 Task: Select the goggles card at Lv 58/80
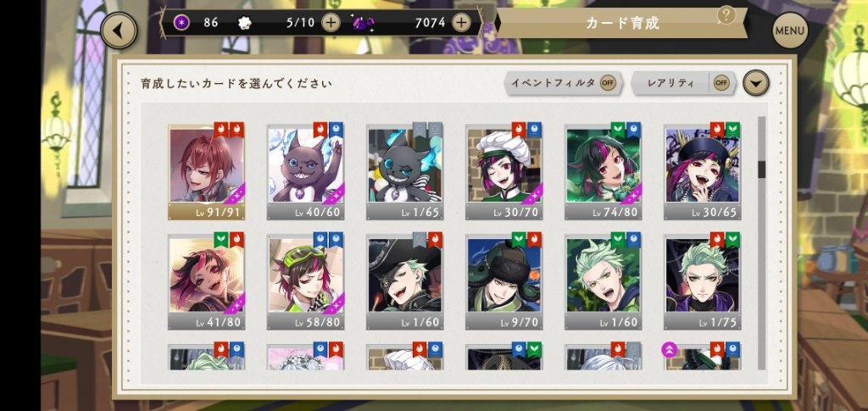(x=305, y=281)
